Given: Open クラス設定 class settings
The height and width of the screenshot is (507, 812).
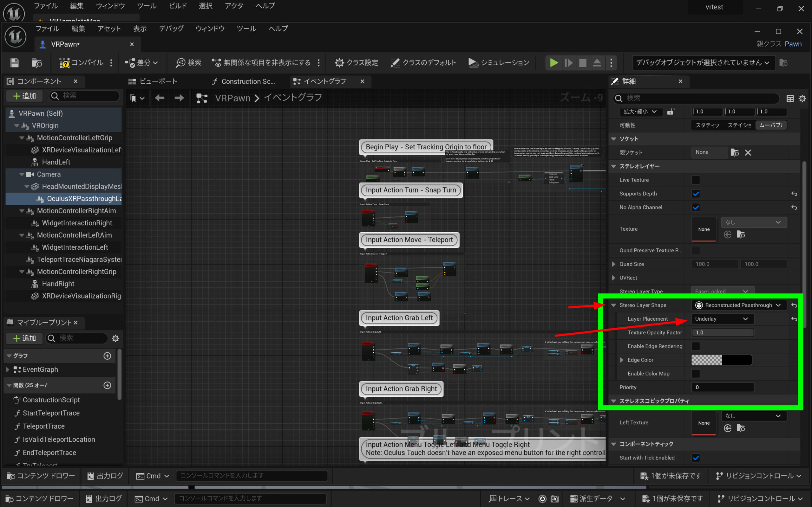Looking at the screenshot, I should click(356, 63).
